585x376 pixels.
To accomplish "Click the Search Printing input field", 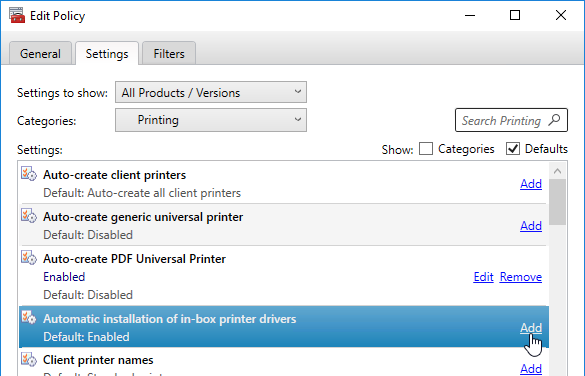I will coord(511,120).
